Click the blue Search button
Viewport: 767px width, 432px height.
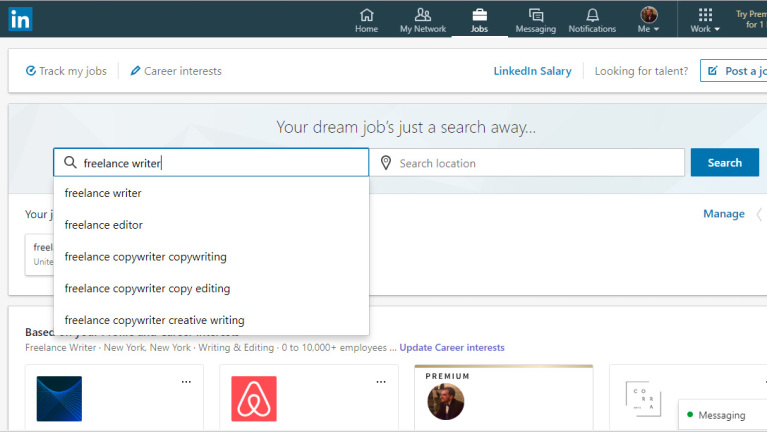[x=724, y=162]
